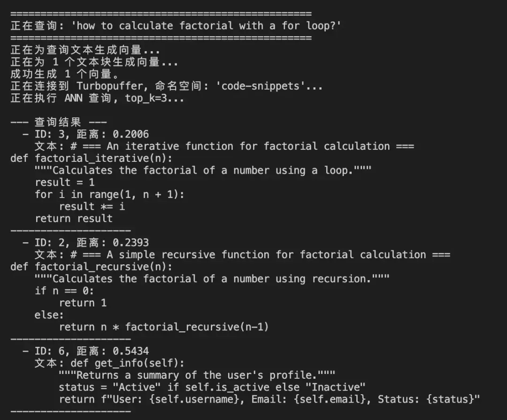Click 'def factorial_iterative(n):' line
Image resolution: width=507 pixels, height=420 pixels.
pos(91,159)
